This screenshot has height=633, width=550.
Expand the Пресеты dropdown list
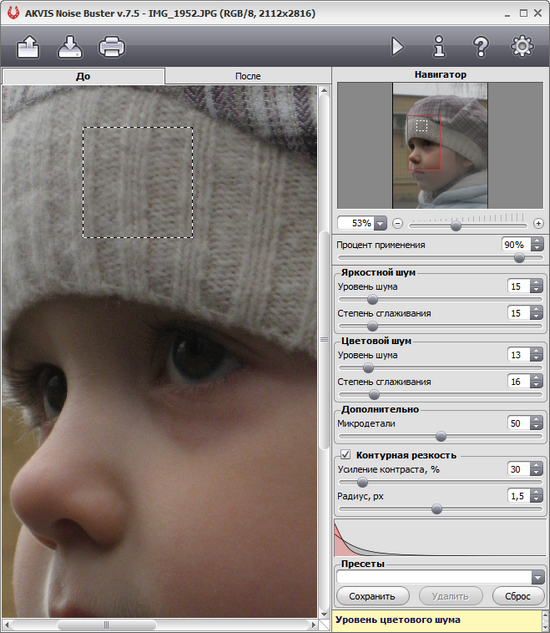[537, 577]
